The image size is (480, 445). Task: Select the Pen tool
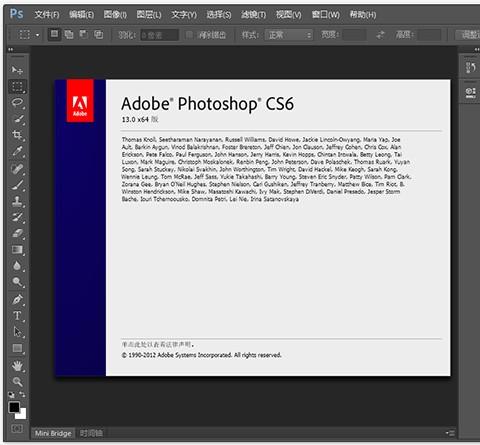pyautogui.click(x=17, y=299)
